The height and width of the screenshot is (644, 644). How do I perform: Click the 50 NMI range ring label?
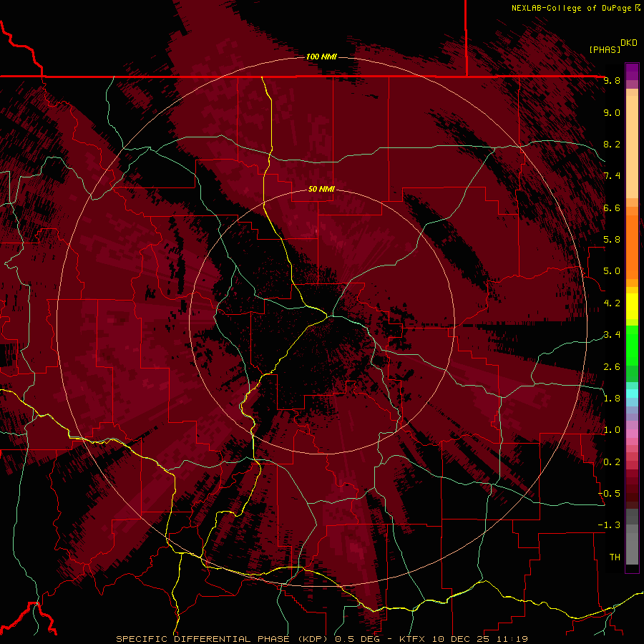[321, 189]
